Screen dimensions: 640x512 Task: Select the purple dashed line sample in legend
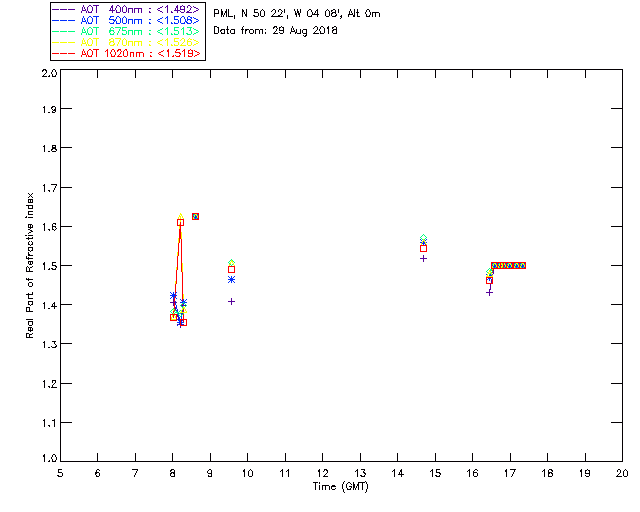click(x=64, y=9)
